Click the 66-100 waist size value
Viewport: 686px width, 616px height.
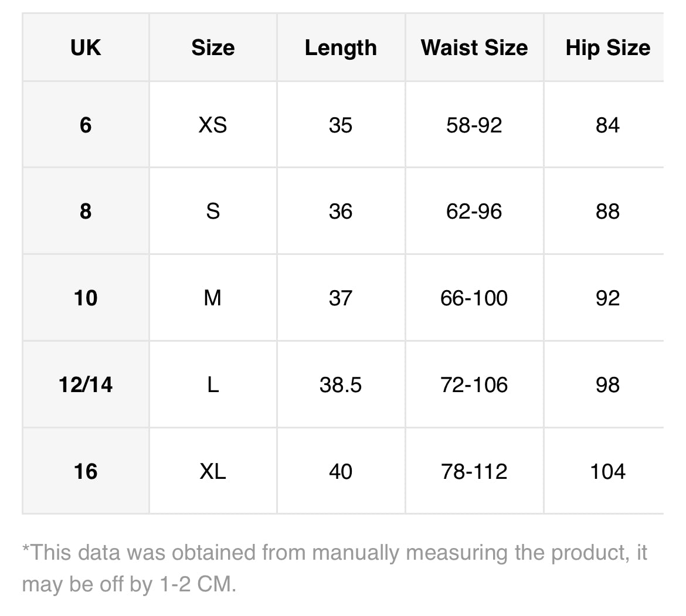[x=474, y=298]
